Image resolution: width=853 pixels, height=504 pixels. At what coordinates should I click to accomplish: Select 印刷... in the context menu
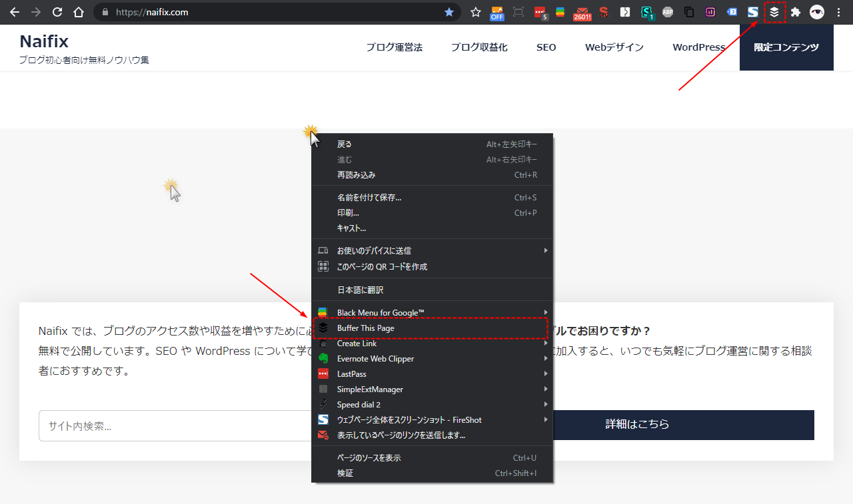(432, 213)
